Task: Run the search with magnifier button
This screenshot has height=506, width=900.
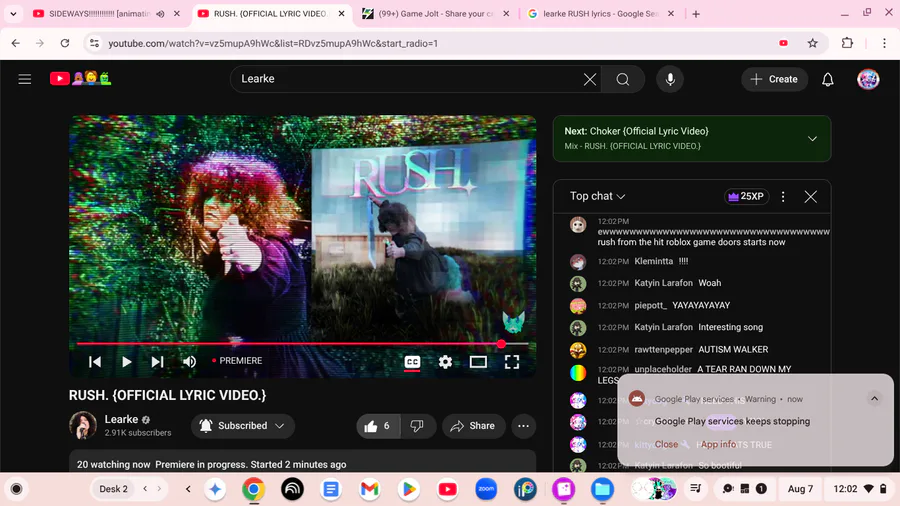Action: pyautogui.click(x=623, y=79)
